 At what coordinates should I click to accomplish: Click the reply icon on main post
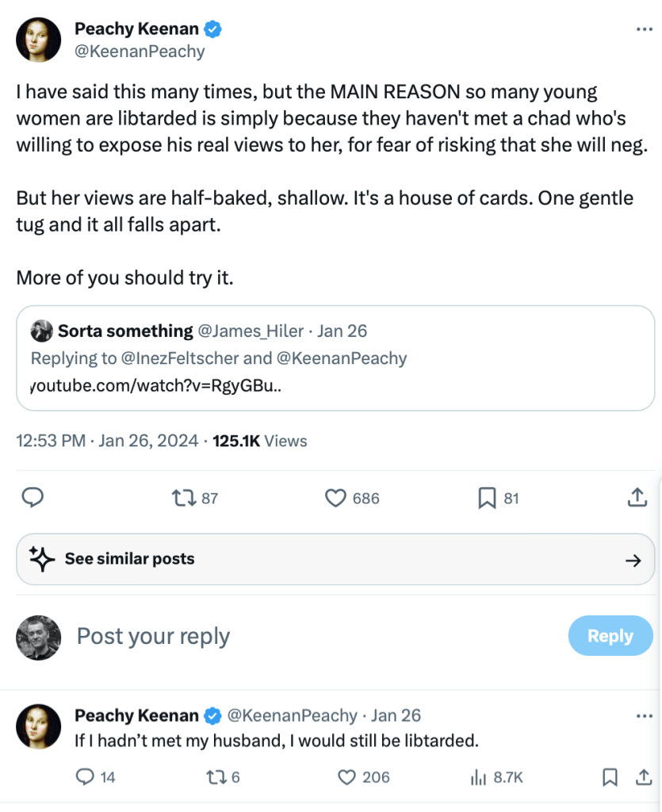(32, 498)
